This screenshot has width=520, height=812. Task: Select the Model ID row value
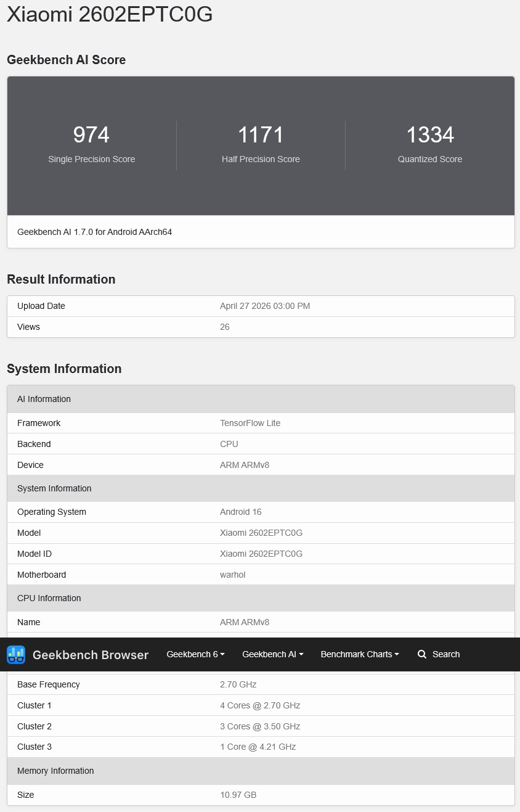click(261, 554)
